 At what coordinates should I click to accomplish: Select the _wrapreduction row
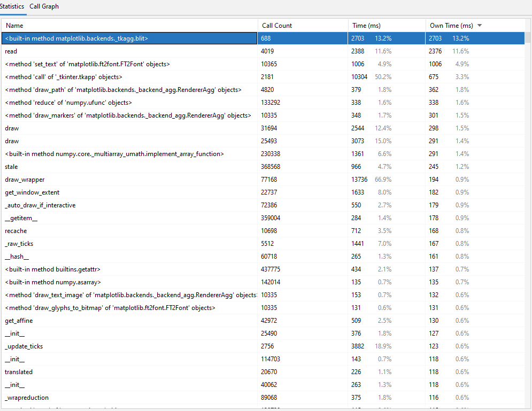pyautogui.click(x=263, y=398)
